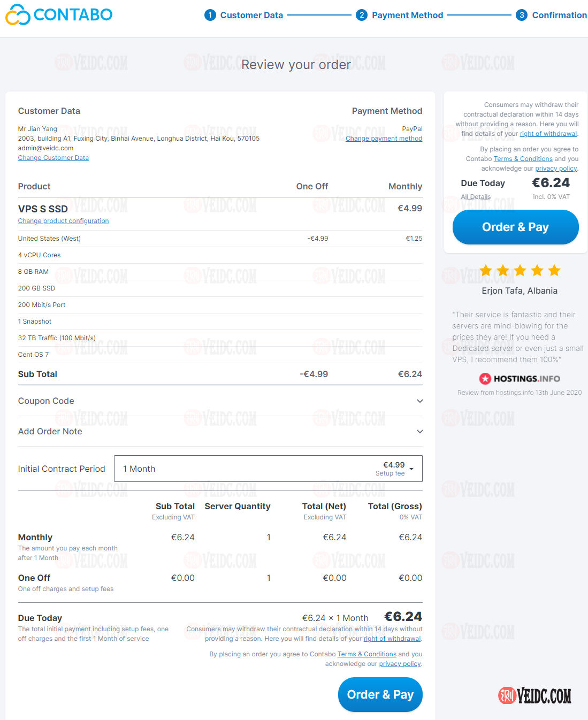Select 200 GB SSD row
Viewport: 588px width, 720px height.
(220, 288)
